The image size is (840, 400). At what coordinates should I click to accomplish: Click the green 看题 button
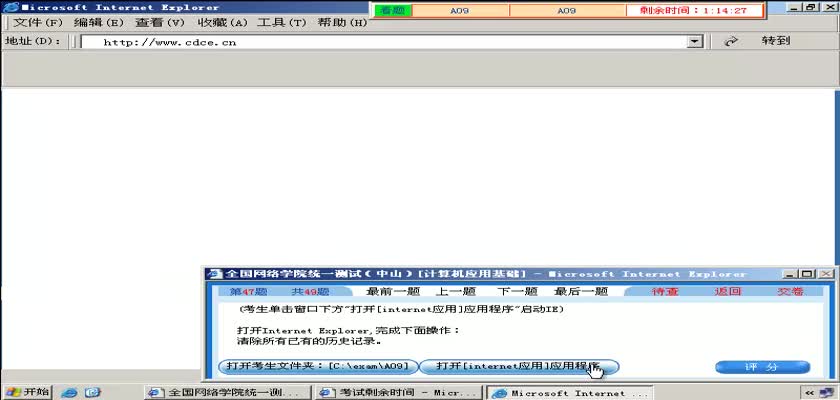click(393, 10)
